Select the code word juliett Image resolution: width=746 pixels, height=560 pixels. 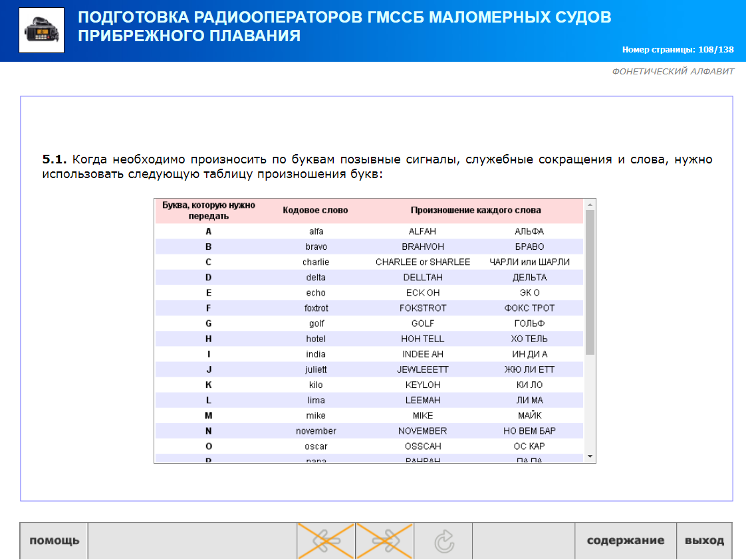click(316, 369)
